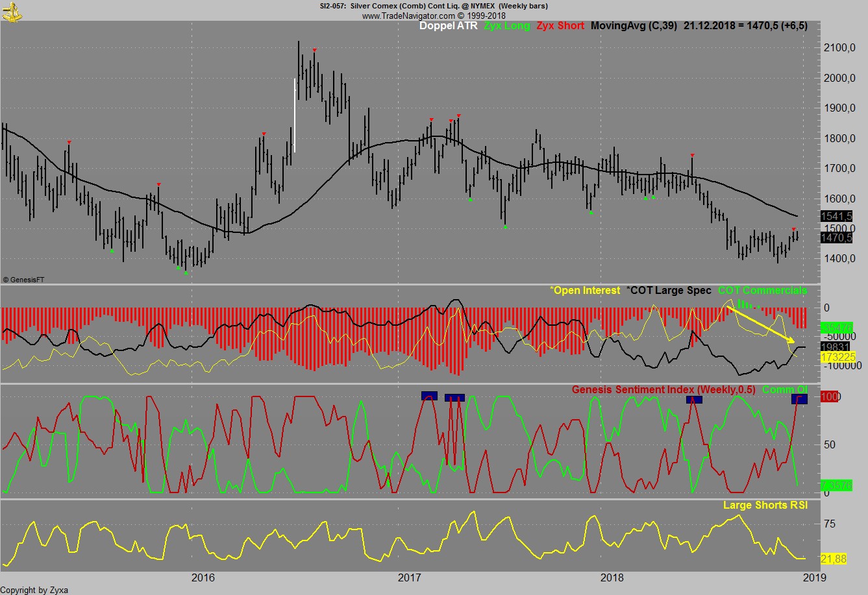Open the www.TradeNavigator.com link
Viewport: 868px width, 595px height.
[x=407, y=16]
